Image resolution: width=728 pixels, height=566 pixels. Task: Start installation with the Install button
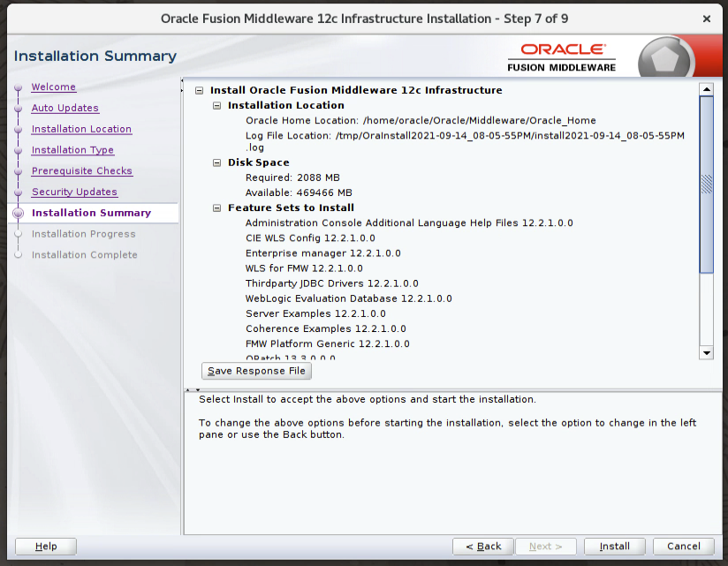pyautogui.click(x=614, y=547)
